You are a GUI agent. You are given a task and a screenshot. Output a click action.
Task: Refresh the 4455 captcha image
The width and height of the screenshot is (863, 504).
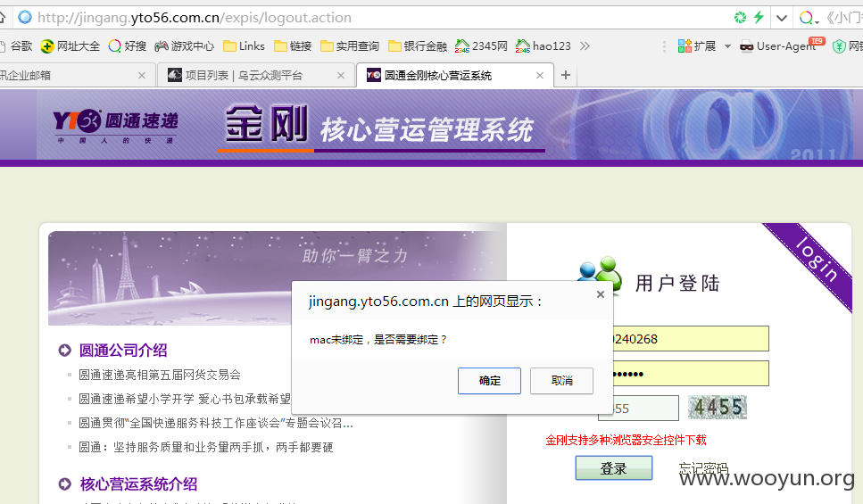[x=718, y=408]
